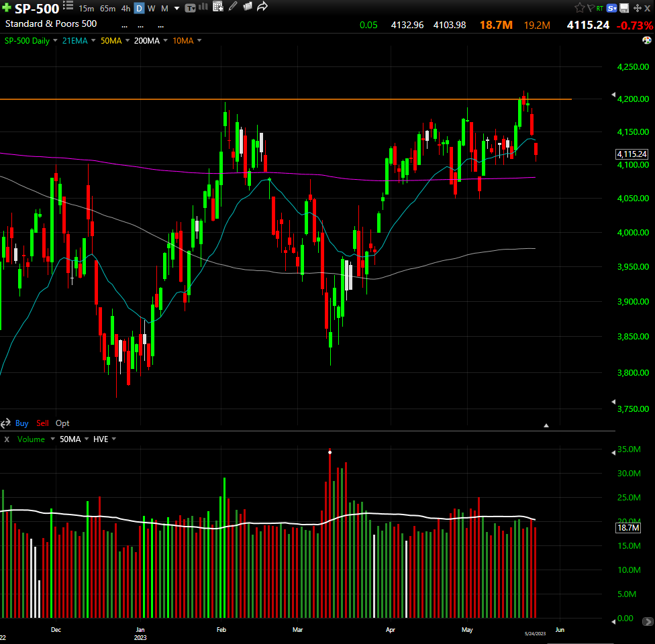
Task: Click the bar chart style icon
Action: coord(203,6)
